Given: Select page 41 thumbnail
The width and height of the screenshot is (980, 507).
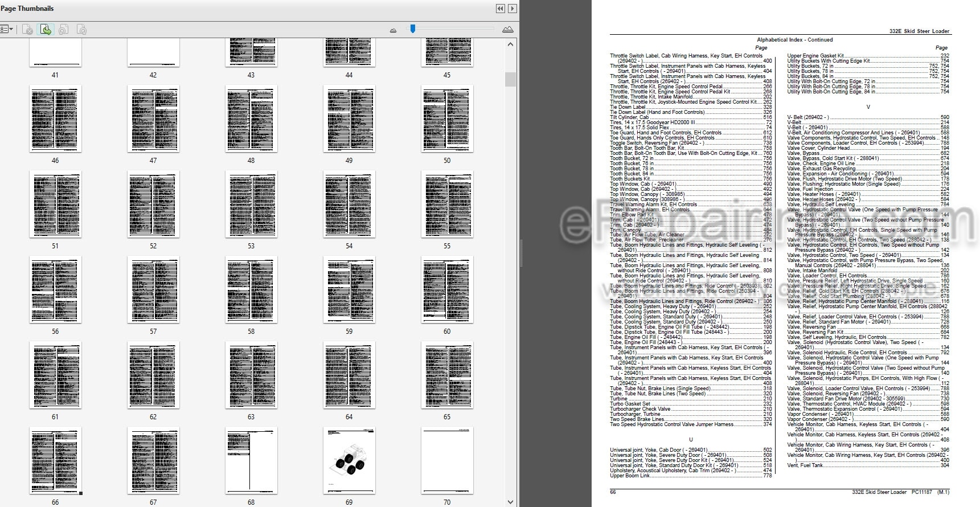Looking at the screenshot, I should click(55, 52).
